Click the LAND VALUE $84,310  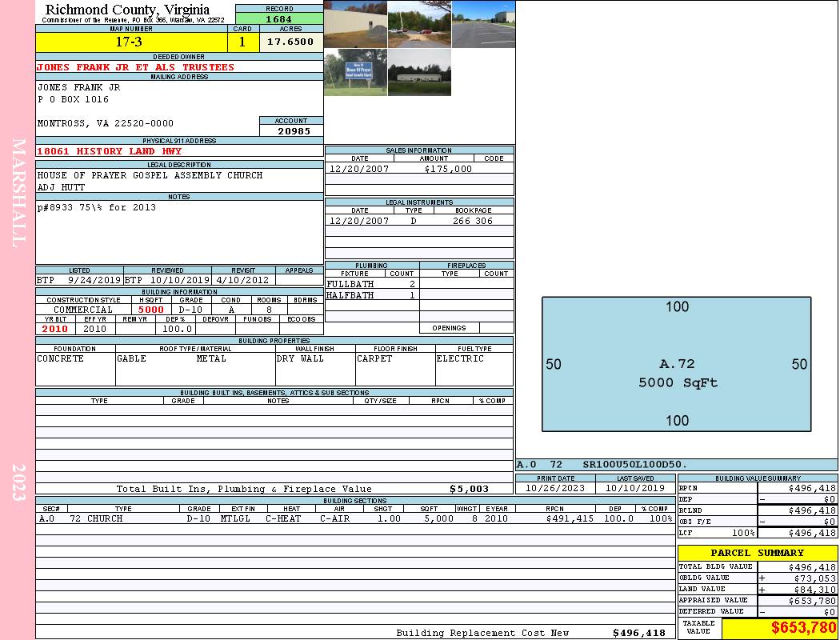pos(815,590)
